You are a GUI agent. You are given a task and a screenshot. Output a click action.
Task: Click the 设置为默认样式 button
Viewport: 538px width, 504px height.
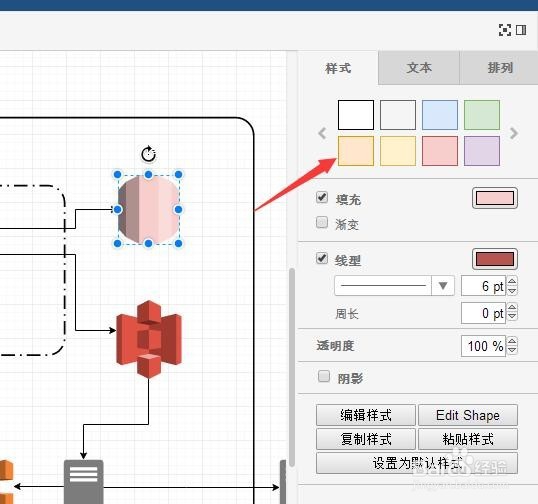(417, 463)
